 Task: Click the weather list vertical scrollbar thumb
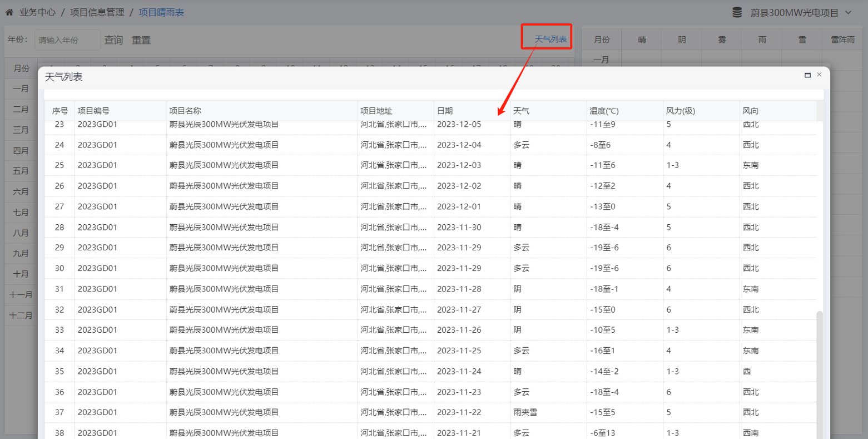819,374
